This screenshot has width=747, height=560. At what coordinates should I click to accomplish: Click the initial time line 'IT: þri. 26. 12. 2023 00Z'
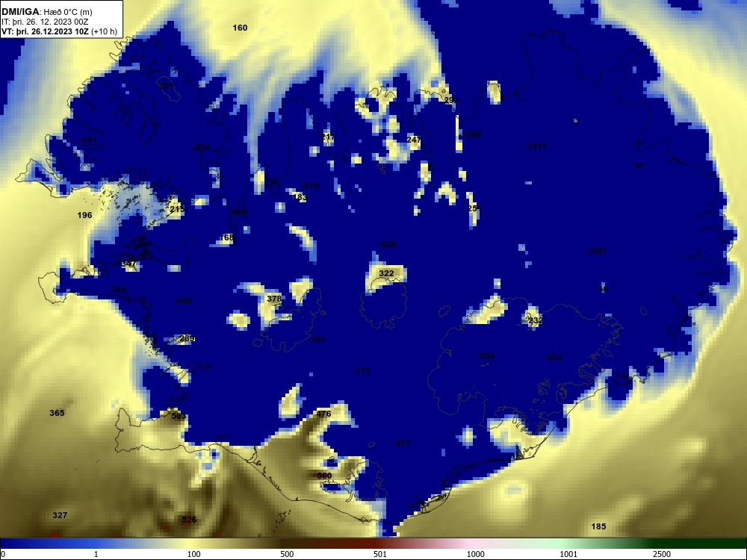45,22
